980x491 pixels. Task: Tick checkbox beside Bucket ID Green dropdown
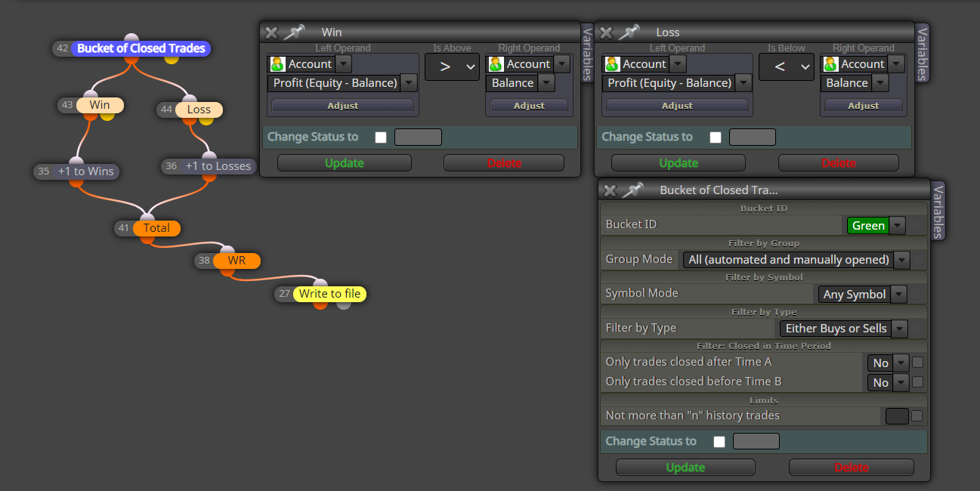click(x=915, y=225)
